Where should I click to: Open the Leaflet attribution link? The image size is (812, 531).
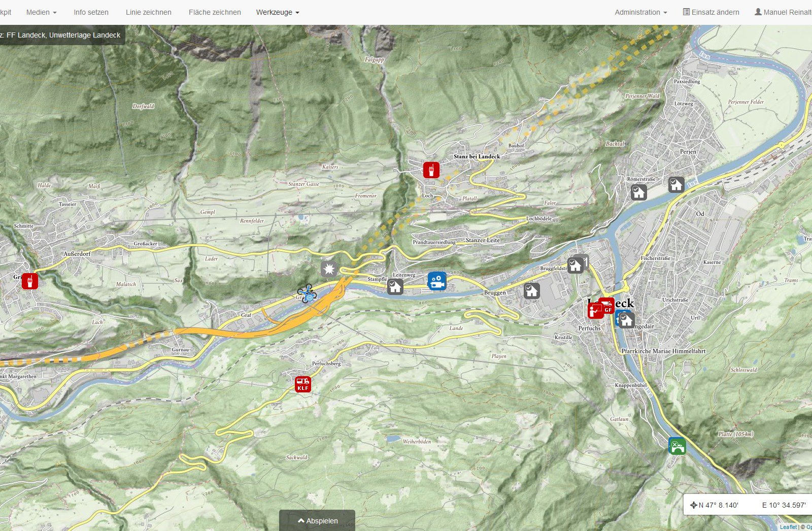(x=788, y=527)
